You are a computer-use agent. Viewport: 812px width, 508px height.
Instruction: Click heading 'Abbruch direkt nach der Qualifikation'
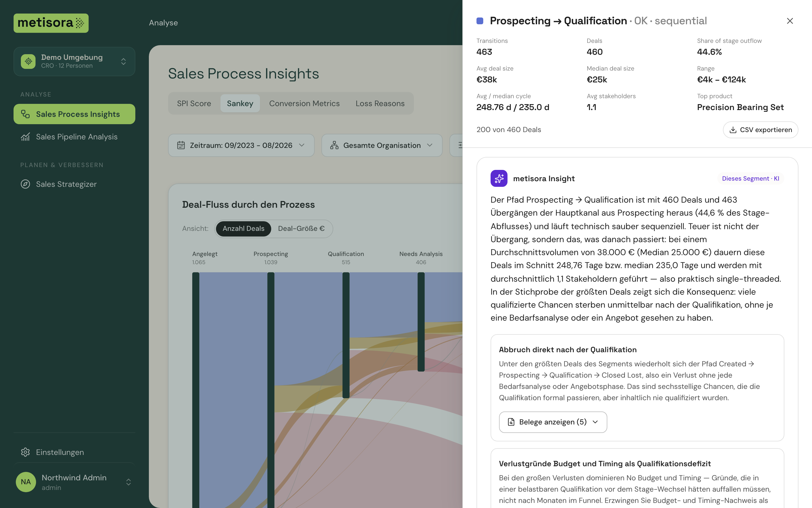tap(568, 349)
